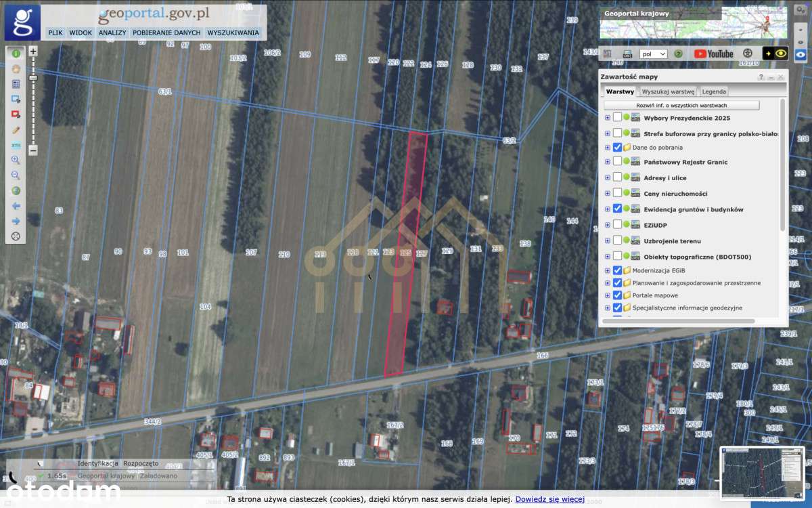This screenshot has height=508, width=812.
Task: Activate the zoom in magnifier tool
Action: tap(16, 160)
